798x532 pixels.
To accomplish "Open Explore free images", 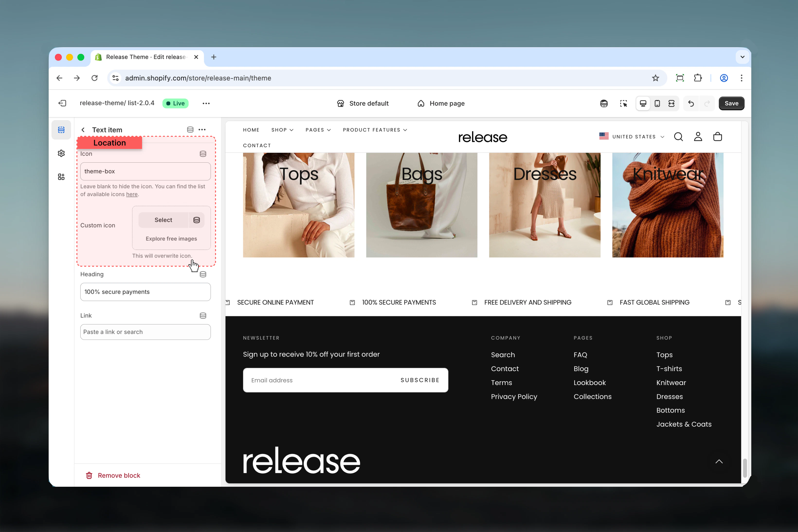I will 171,238.
